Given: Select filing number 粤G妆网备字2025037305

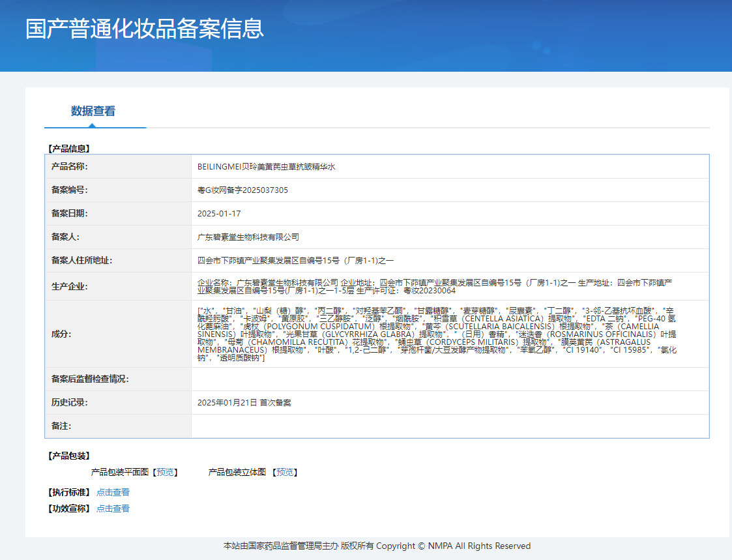Looking at the screenshot, I should point(242,190).
